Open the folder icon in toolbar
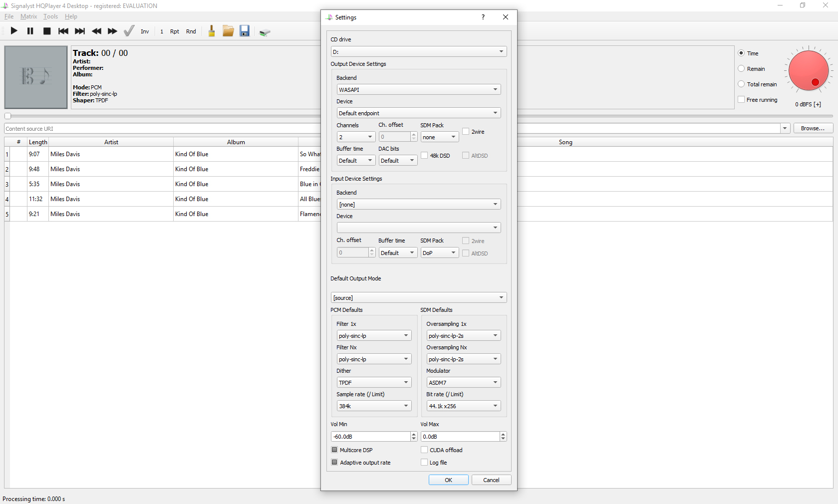 228,31
